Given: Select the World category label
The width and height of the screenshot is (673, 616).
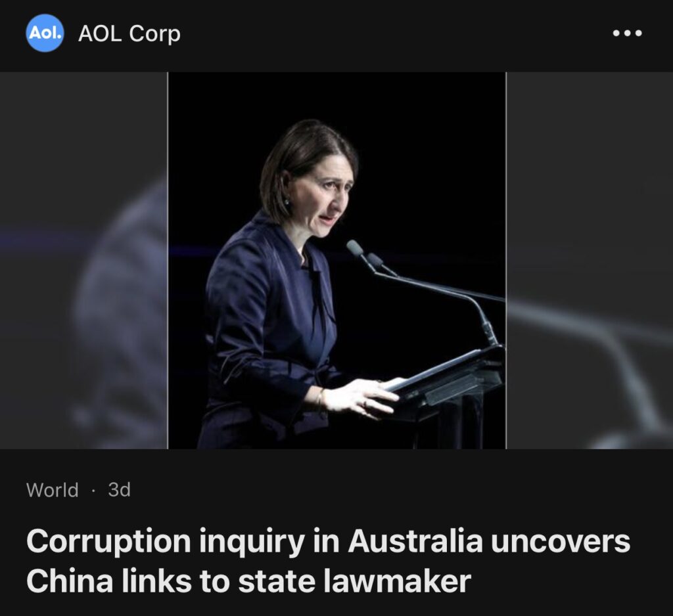Looking at the screenshot, I should point(53,490).
